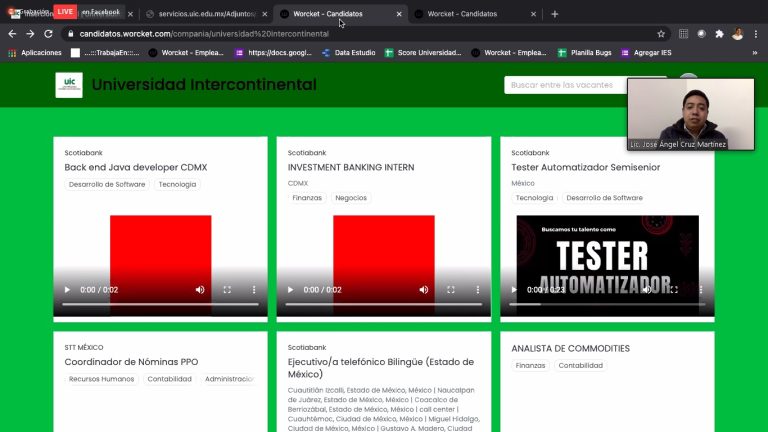Seek in the INVESTMENT BANKING INTERN video progress bar

[x=384, y=304]
